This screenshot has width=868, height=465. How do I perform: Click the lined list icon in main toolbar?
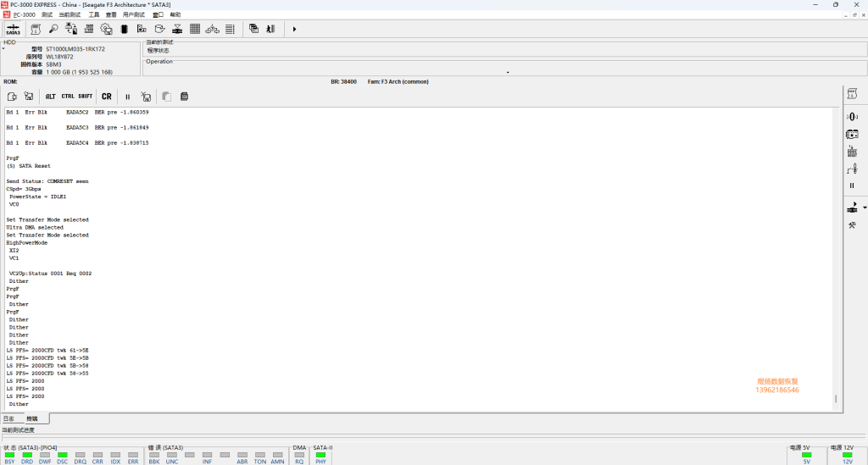coord(231,30)
